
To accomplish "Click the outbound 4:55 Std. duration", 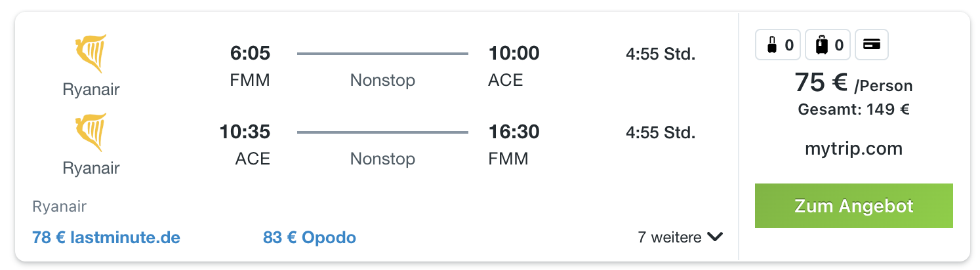I will pos(661,54).
